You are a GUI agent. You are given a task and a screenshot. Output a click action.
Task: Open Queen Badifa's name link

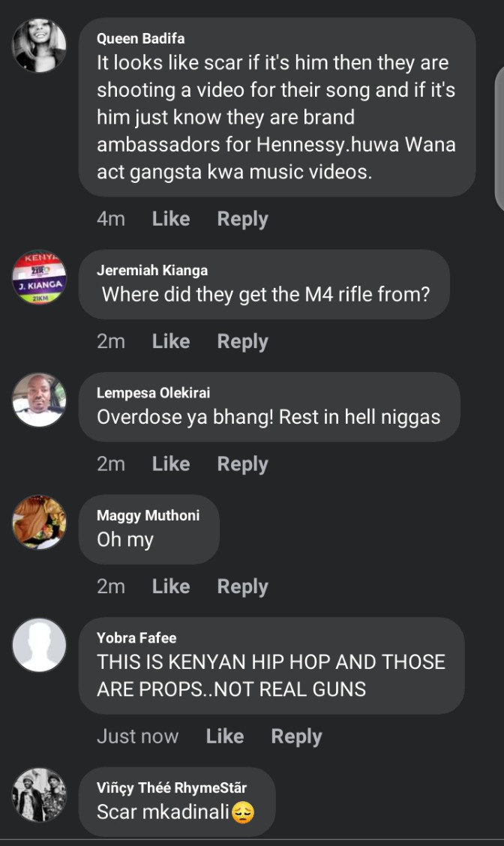tap(141, 39)
